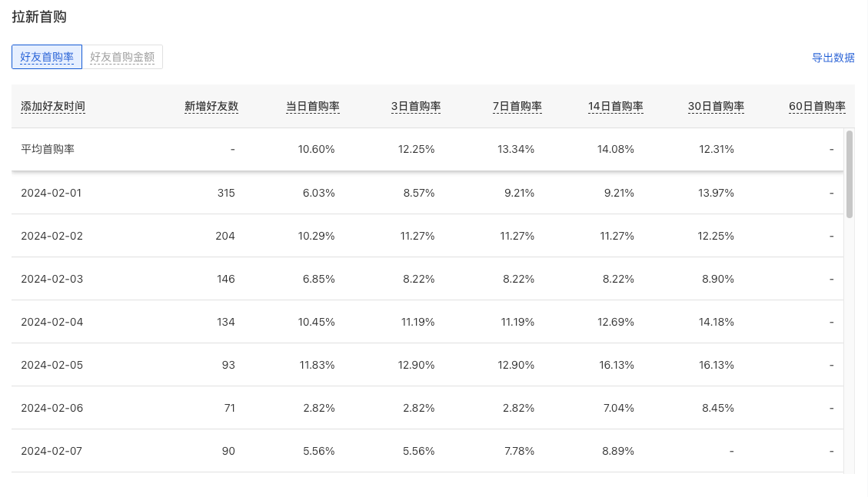The height and width of the screenshot is (497, 868).
Task: Click the table's vertical scrollbar thumb
Action: [x=850, y=174]
